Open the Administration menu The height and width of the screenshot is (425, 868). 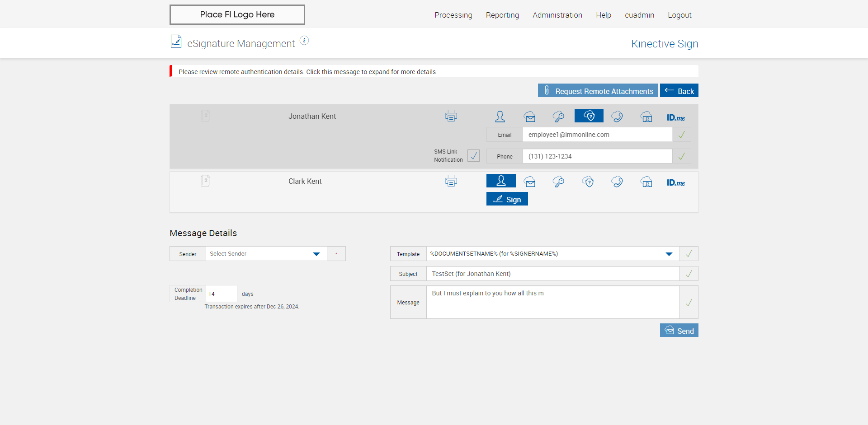tap(557, 15)
